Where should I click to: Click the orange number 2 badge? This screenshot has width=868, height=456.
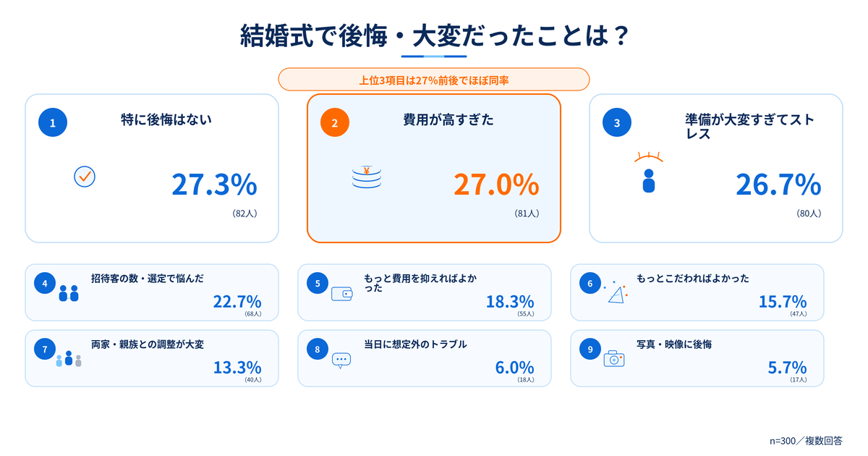[x=334, y=123]
